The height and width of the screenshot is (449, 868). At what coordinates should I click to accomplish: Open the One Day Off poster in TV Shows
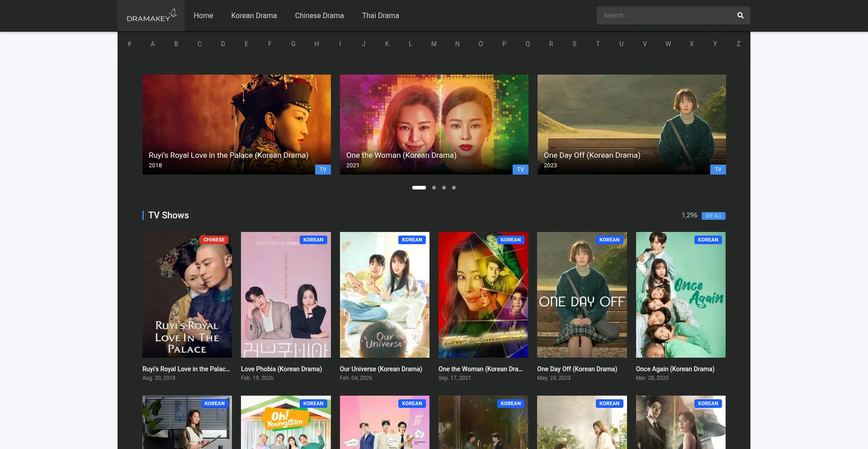582,295
